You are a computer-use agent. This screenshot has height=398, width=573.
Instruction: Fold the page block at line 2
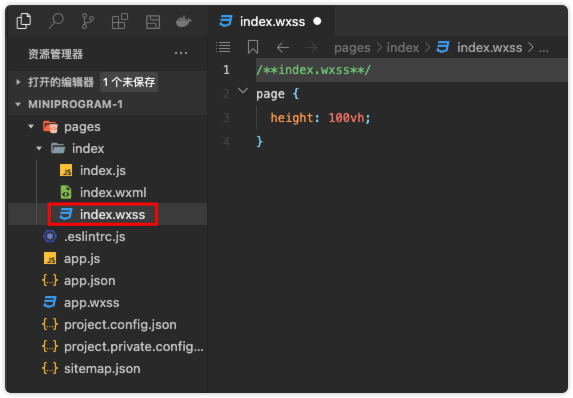point(243,91)
